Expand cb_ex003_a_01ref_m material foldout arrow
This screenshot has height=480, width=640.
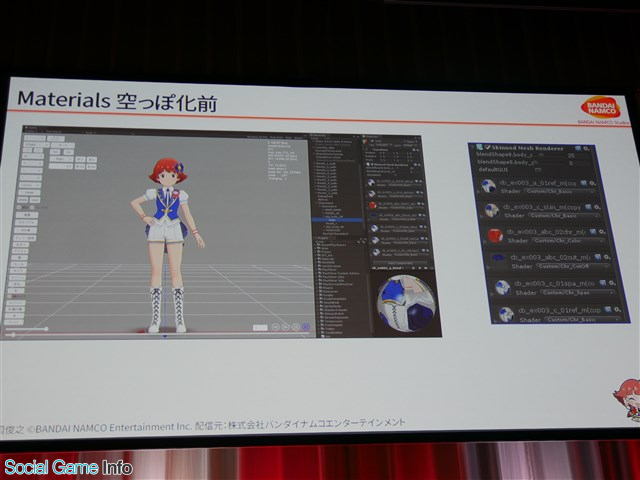tap(478, 191)
